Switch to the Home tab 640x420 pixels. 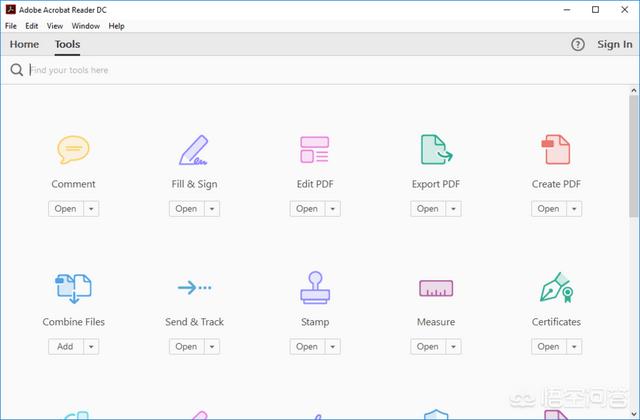tap(24, 44)
